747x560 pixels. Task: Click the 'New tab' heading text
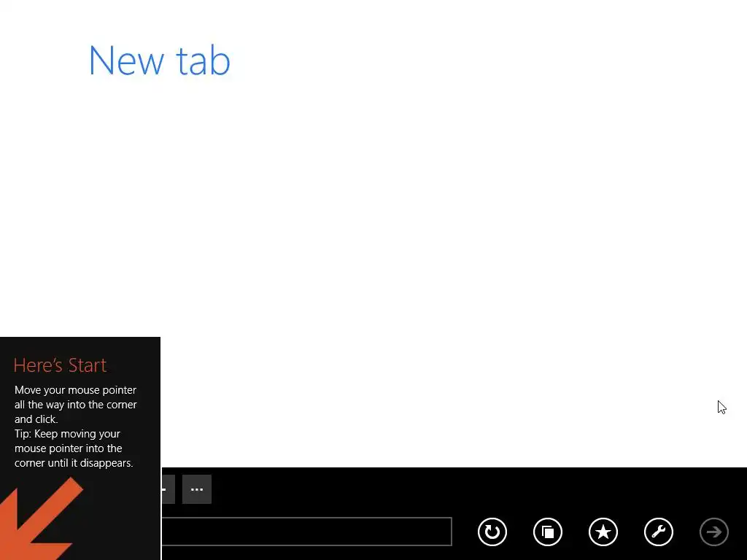[x=160, y=61]
